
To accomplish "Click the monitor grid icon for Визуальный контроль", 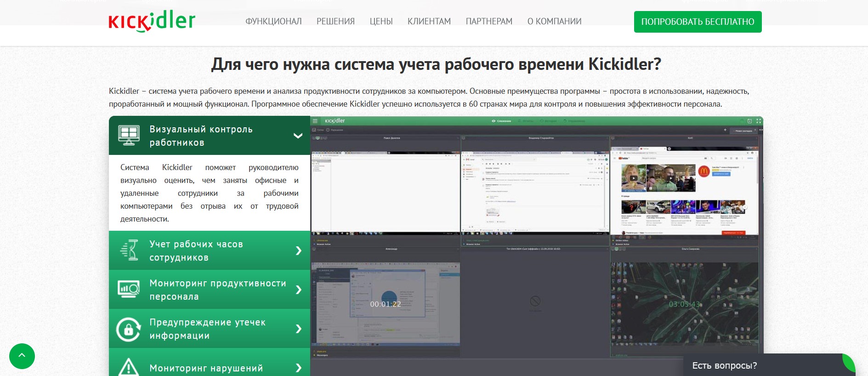I will [x=129, y=136].
